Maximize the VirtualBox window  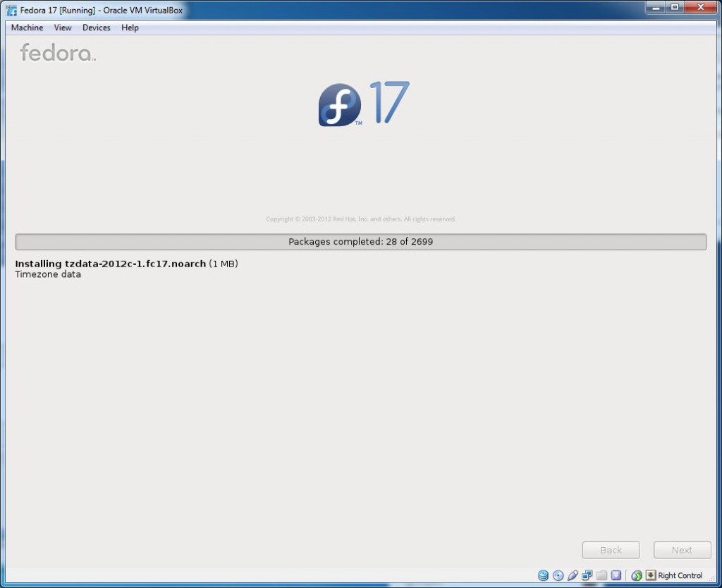pyautogui.click(x=675, y=7)
